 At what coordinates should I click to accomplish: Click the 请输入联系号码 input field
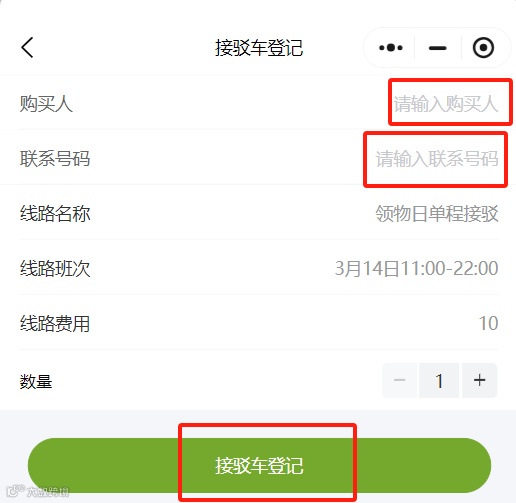437,159
